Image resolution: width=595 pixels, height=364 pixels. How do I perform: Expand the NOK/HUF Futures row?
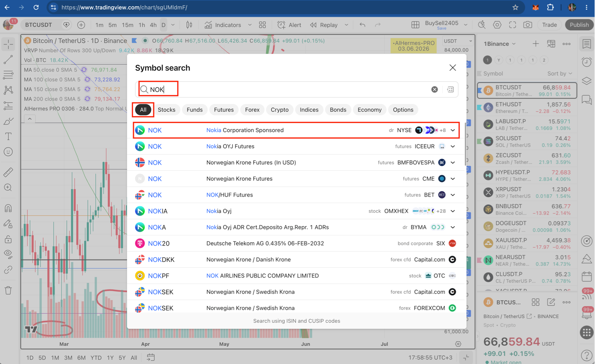coord(453,195)
